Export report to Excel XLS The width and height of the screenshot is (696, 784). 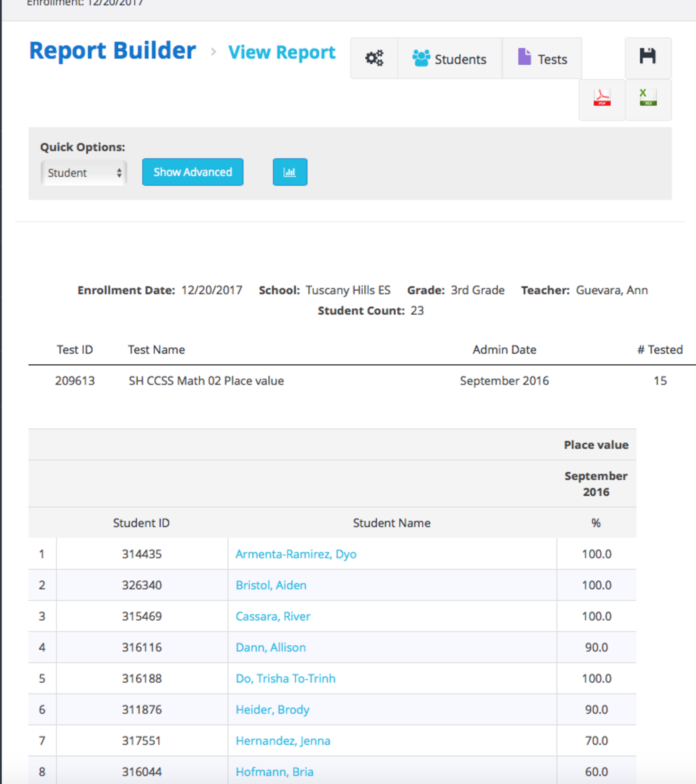[x=648, y=98]
